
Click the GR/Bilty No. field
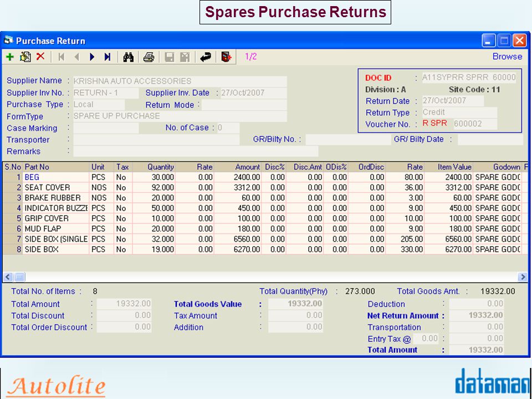[348, 140]
